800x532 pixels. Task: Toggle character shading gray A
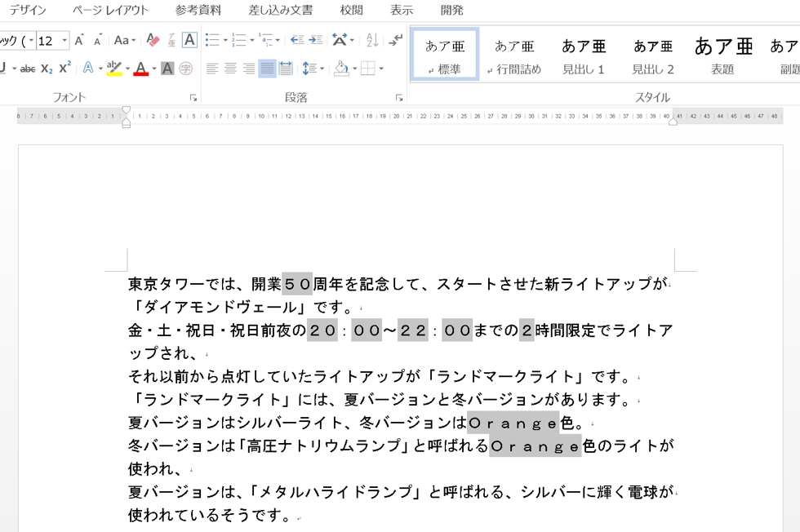pos(167,68)
